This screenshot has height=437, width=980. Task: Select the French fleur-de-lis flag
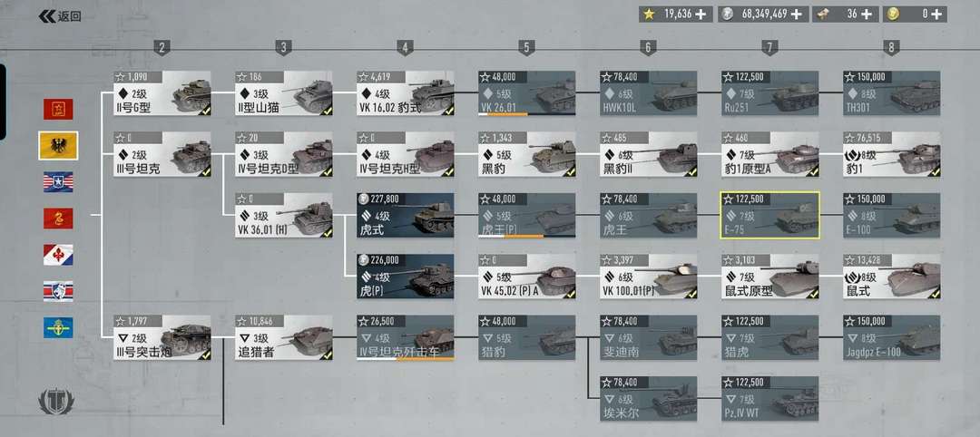click(58, 255)
